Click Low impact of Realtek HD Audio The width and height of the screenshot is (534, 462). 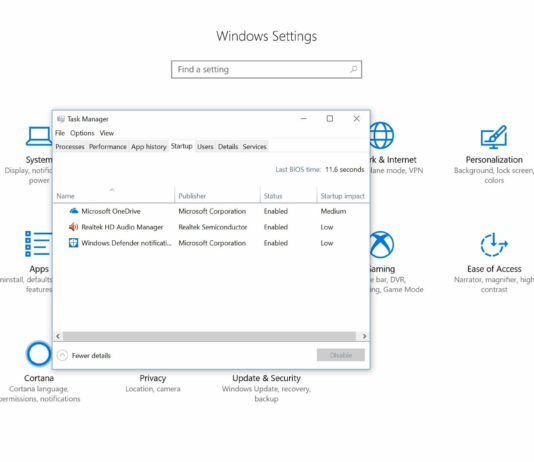[x=327, y=227]
